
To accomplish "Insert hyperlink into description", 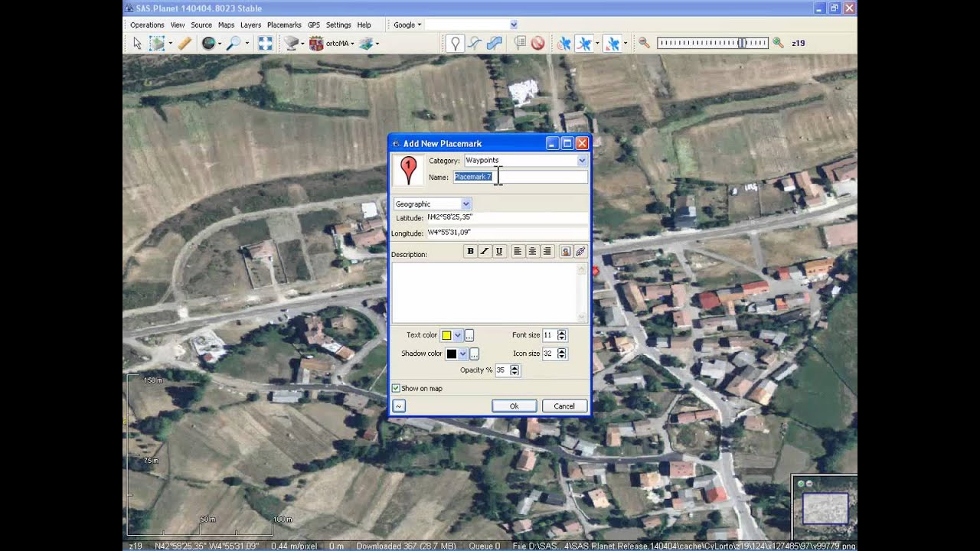I will click(x=580, y=251).
